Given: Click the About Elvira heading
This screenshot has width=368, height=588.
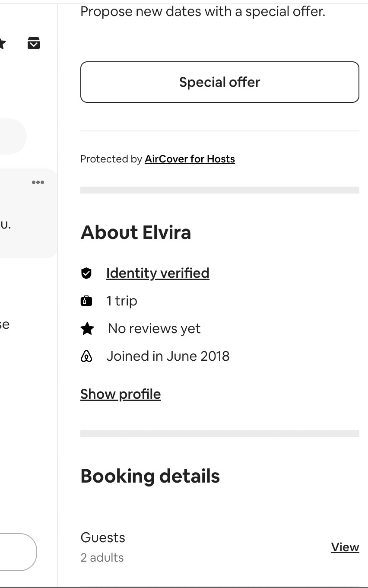Looking at the screenshot, I should click(136, 232).
